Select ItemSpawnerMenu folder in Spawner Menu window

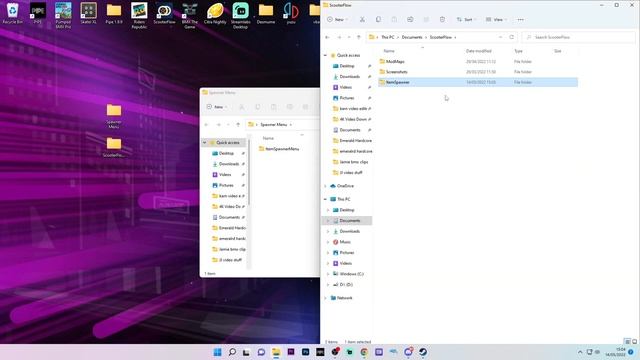[x=279, y=149]
